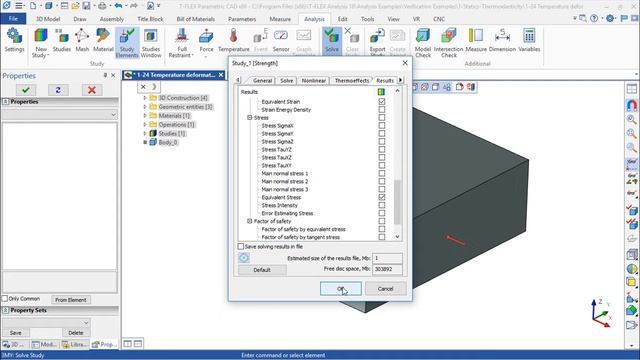
Task: Click Cancel in Study_1 dialog
Action: [385, 289]
